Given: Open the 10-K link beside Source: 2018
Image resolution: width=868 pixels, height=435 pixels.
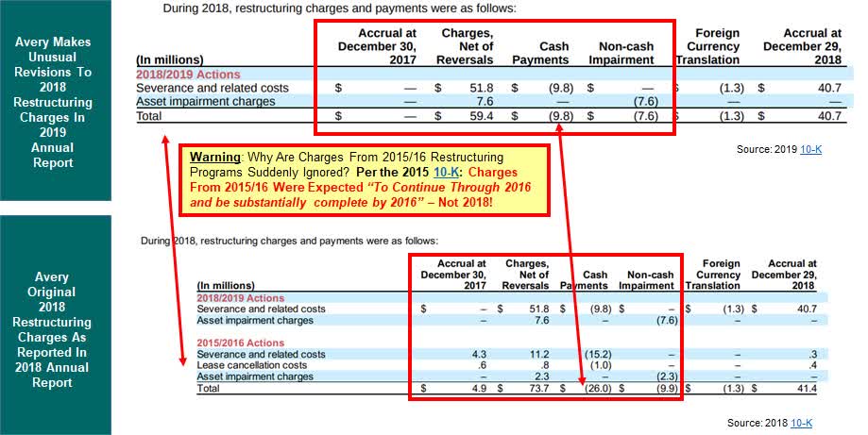Looking at the screenshot, I should [x=801, y=423].
